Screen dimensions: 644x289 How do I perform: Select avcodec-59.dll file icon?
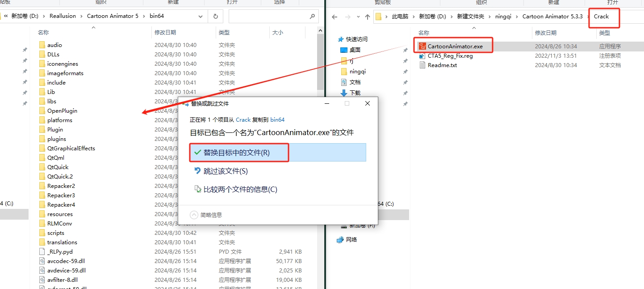(42, 261)
